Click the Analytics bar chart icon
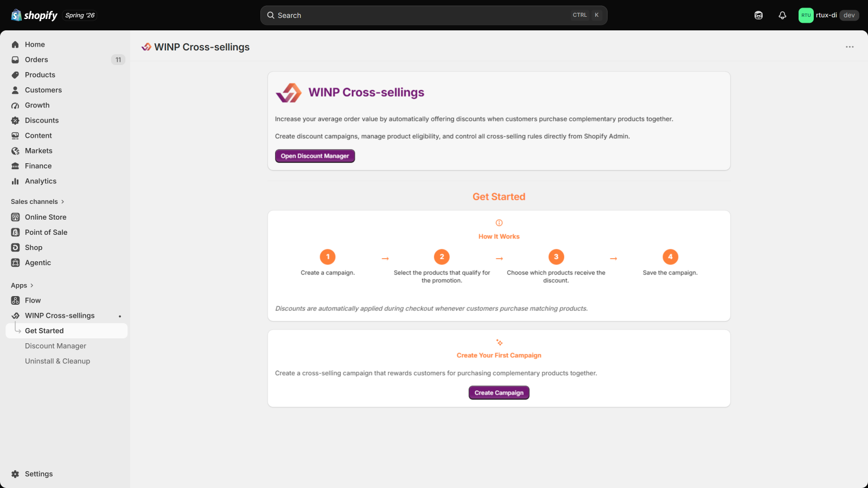The width and height of the screenshot is (868, 488). (x=15, y=181)
